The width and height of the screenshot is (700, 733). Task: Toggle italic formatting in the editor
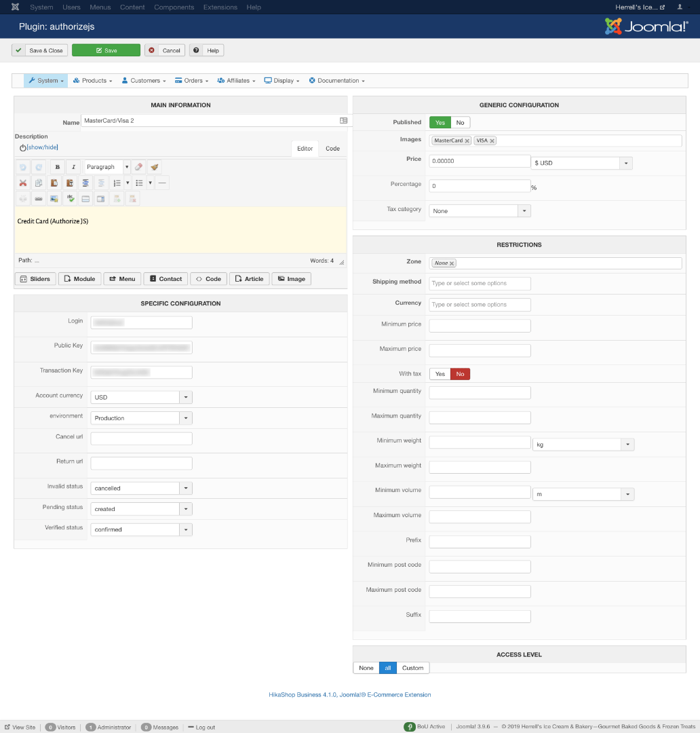(x=73, y=167)
